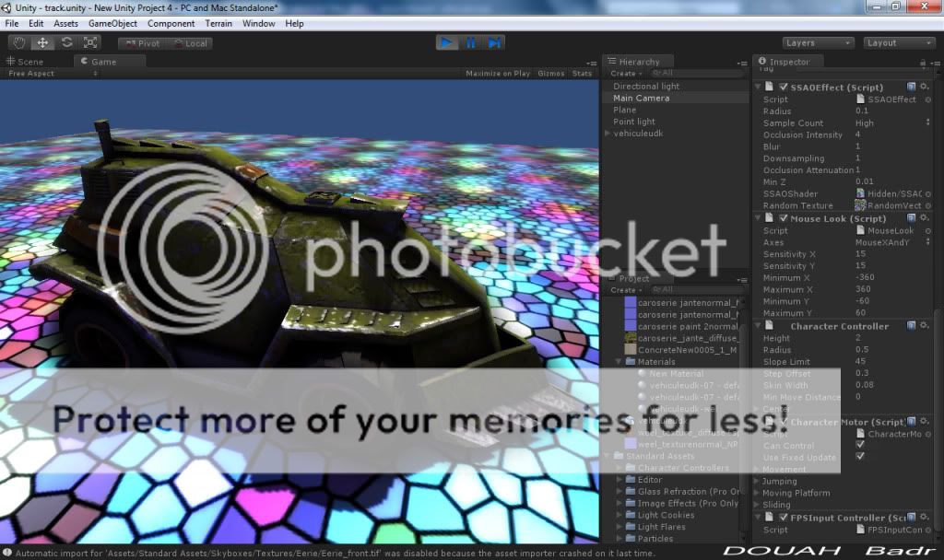The height and width of the screenshot is (560, 944).
Task: Select the Scale tool
Action: tap(90, 42)
